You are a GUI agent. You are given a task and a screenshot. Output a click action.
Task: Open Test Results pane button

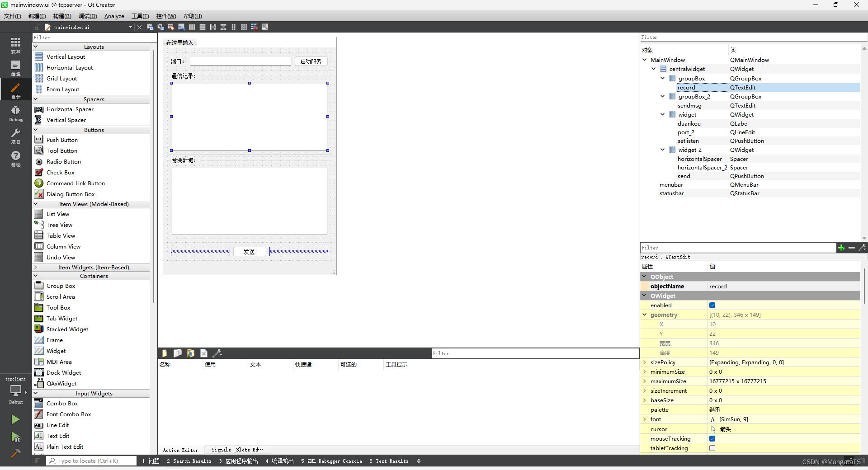click(x=389, y=461)
